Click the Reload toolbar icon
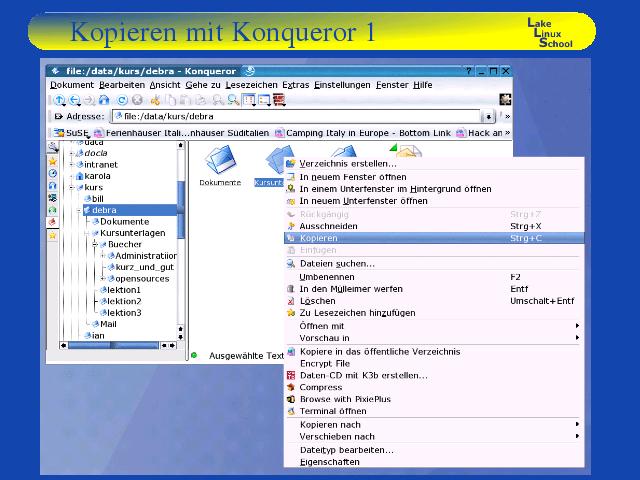The width and height of the screenshot is (640, 480). click(x=122, y=100)
